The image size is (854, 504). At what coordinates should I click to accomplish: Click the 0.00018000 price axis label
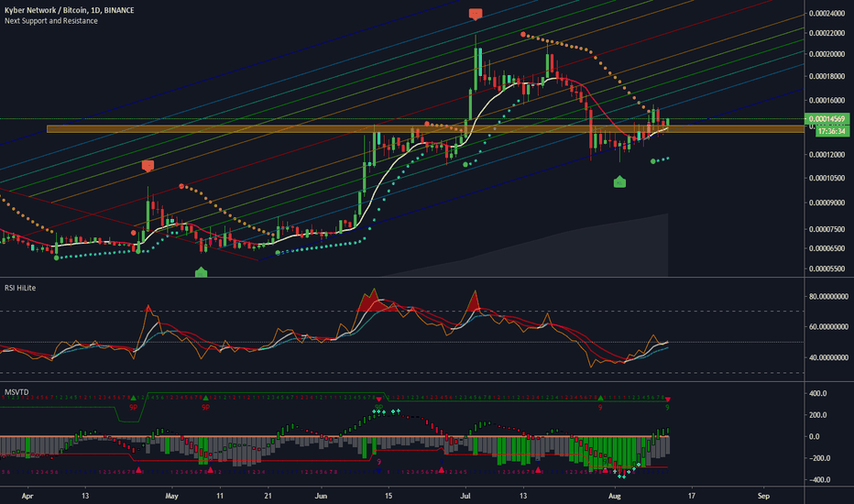[827, 76]
